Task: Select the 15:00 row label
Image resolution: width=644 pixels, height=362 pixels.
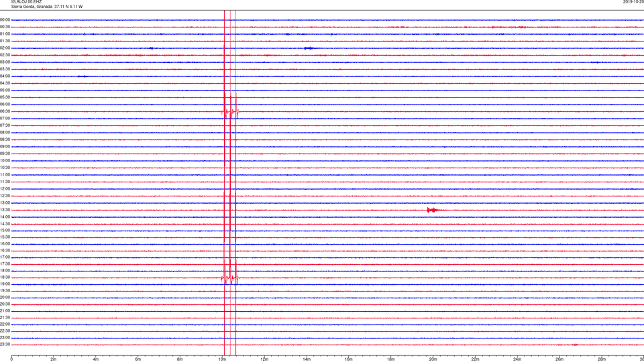Action: coord(5,231)
